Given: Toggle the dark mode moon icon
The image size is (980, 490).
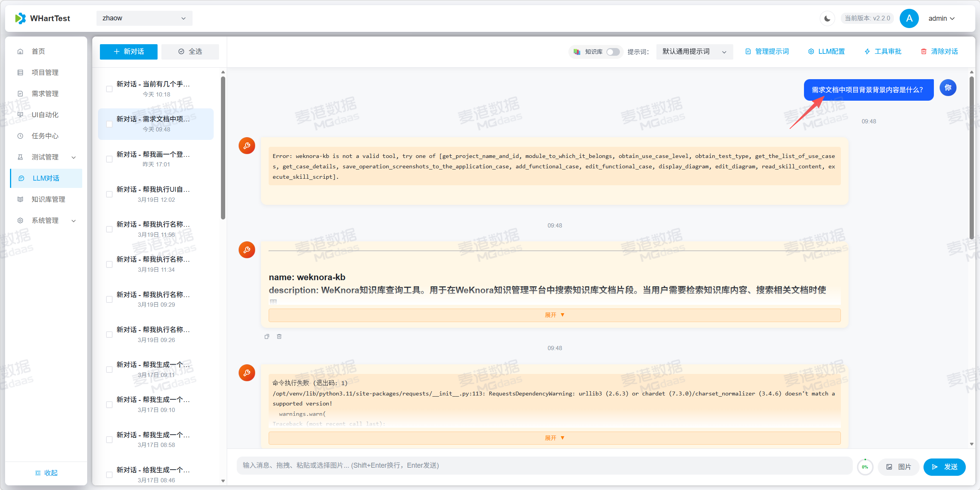Looking at the screenshot, I should [827, 18].
